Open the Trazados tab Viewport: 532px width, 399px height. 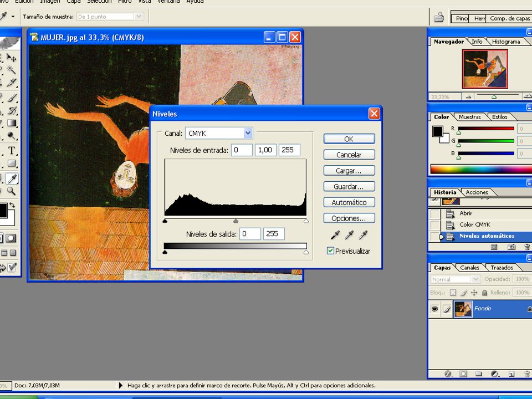point(502,267)
